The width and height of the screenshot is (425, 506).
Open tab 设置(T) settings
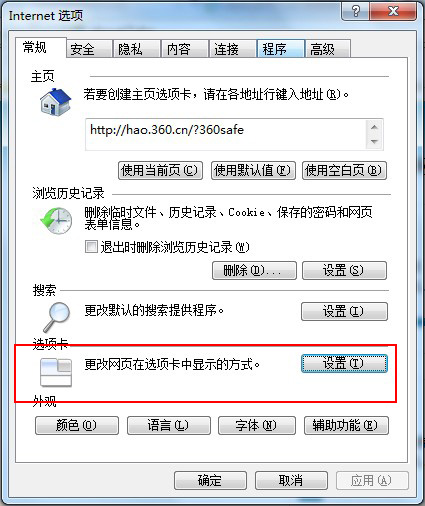[x=344, y=363]
